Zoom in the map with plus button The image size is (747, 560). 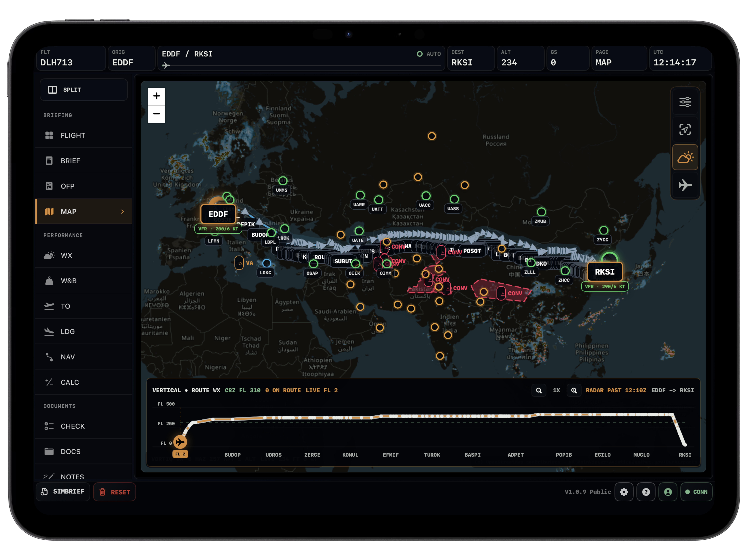tap(156, 96)
